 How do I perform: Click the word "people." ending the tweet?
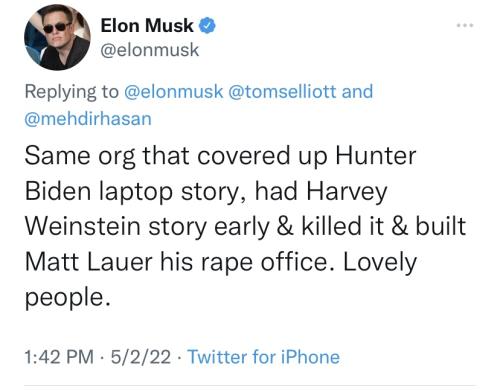coord(68,298)
